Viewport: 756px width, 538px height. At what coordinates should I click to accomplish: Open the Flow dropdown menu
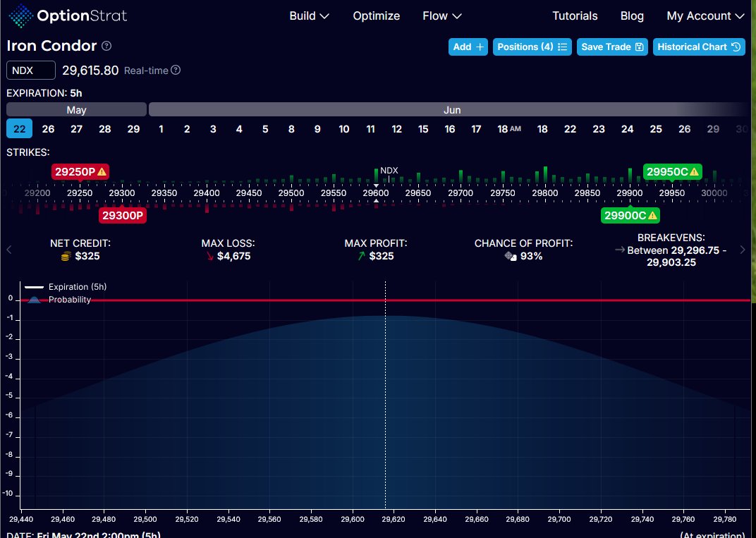(442, 16)
